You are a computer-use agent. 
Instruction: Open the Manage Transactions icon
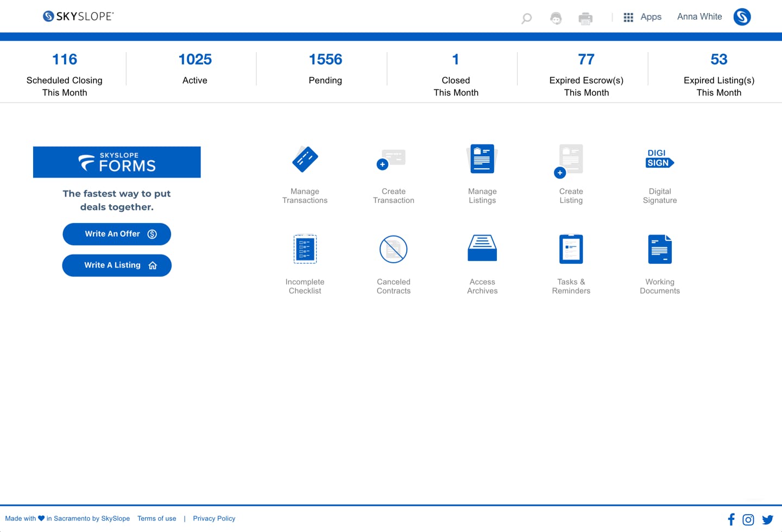pyautogui.click(x=305, y=159)
